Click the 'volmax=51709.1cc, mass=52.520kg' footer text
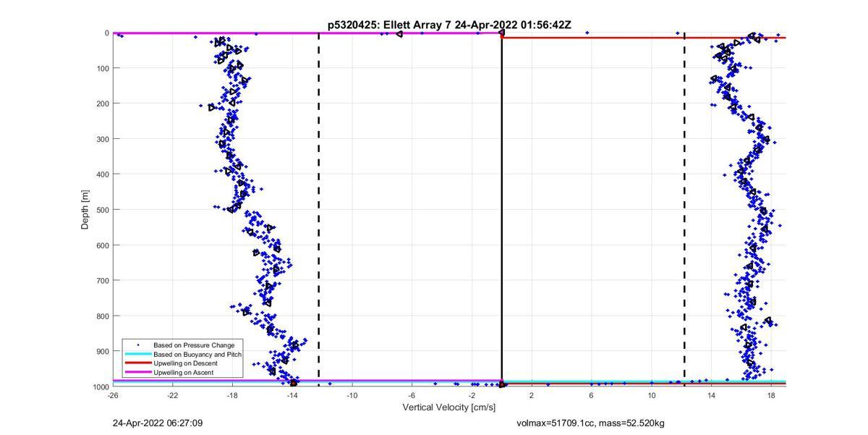Viewport: 868px width, 435px height. tap(590, 423)
